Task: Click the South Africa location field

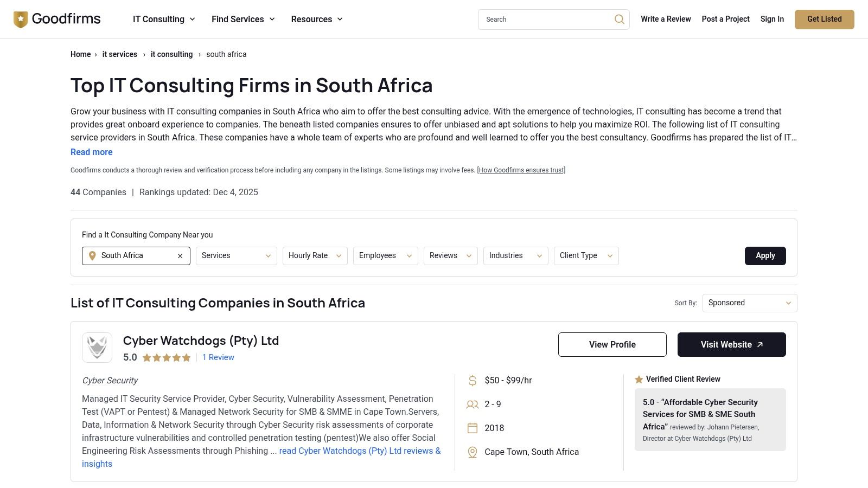Action: click(x=136, y=256)
